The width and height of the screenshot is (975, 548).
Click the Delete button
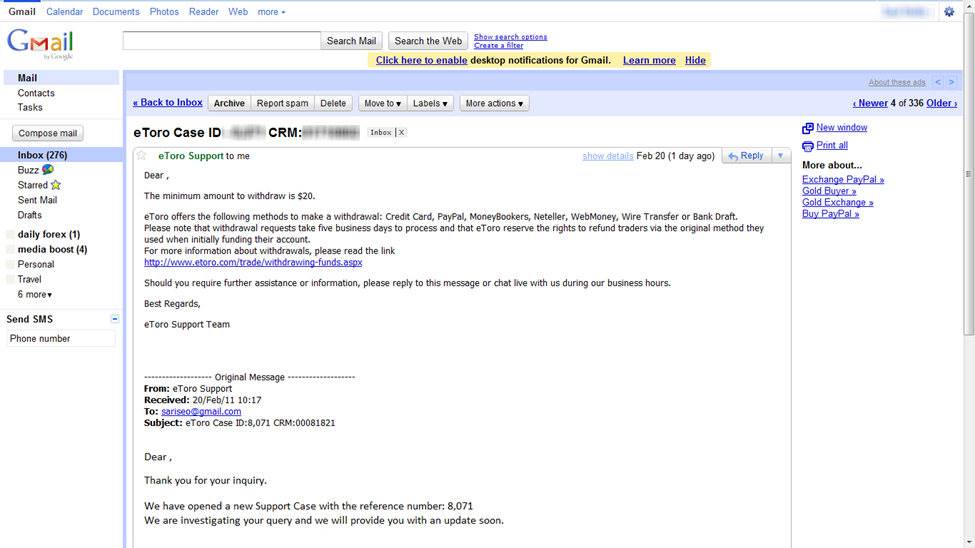(x=333, y=103)
